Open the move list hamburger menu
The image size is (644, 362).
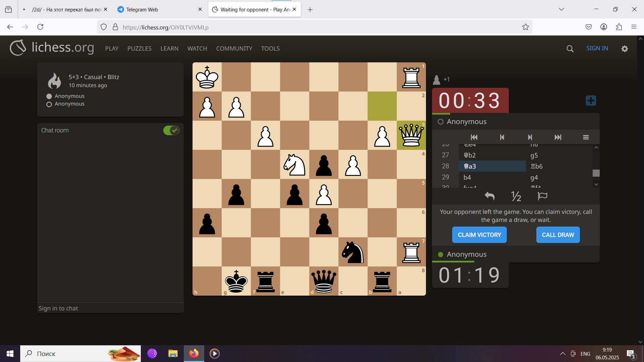(586, 137)
